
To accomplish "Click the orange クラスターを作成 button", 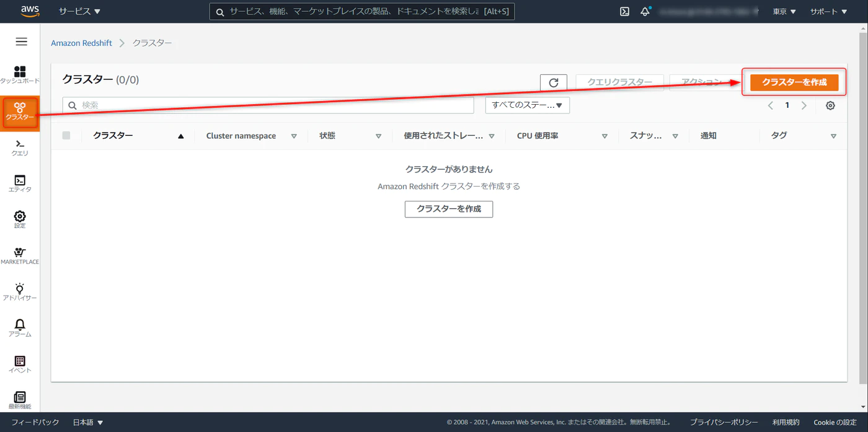I will (x=794, y=82).
